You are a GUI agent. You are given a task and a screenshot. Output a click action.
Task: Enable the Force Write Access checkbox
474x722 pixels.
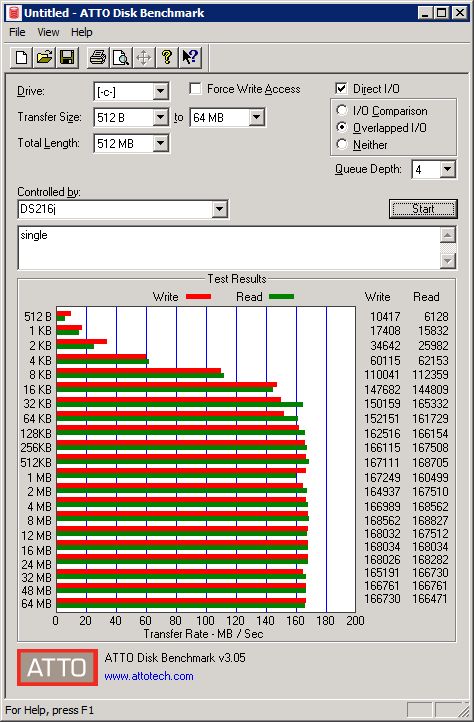pos(195,88)
